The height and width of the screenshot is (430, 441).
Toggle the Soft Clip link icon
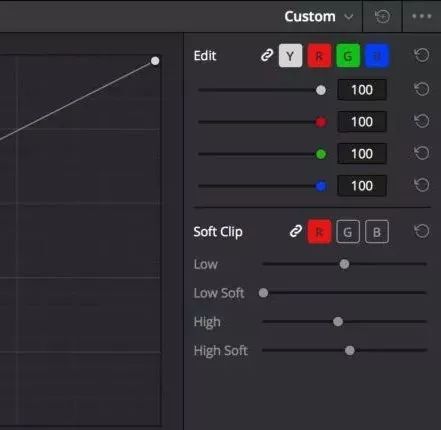pos(296,231)
